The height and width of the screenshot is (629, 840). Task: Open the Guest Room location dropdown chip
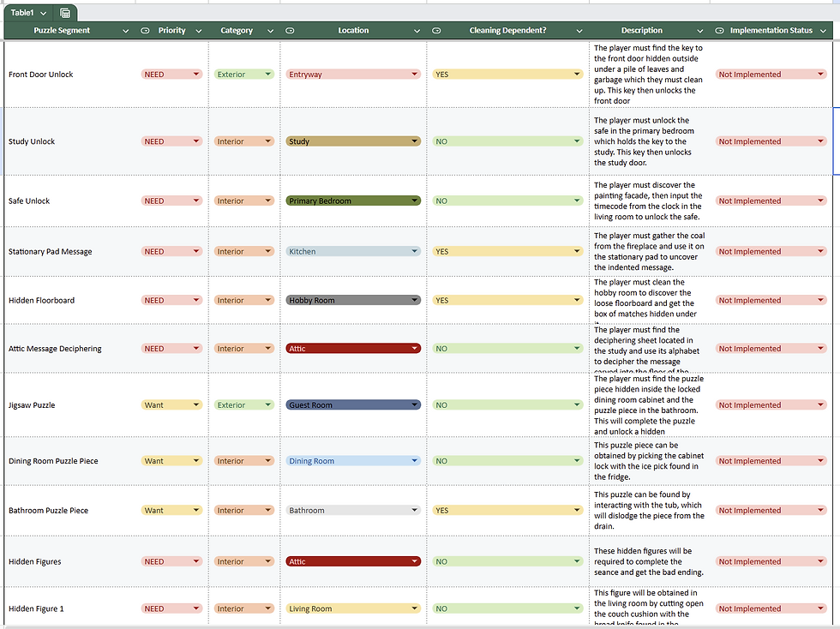tap(353, 405)
